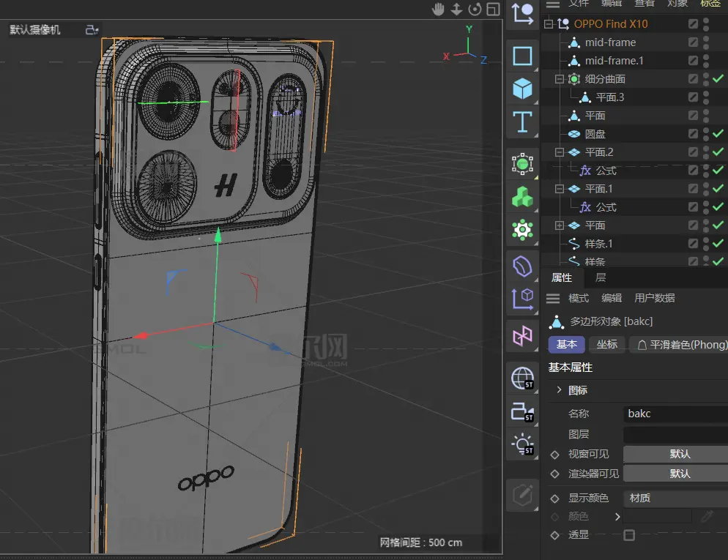Screen dimensions: 728x560
Task: Open the 坐标 attribute tab
Action: [x=607, y=344]
